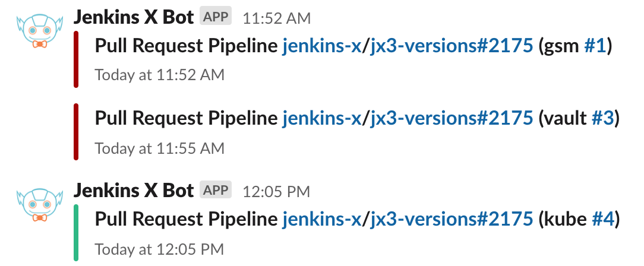Click the APP badge next to 11:52 AM

click(216, 17)
